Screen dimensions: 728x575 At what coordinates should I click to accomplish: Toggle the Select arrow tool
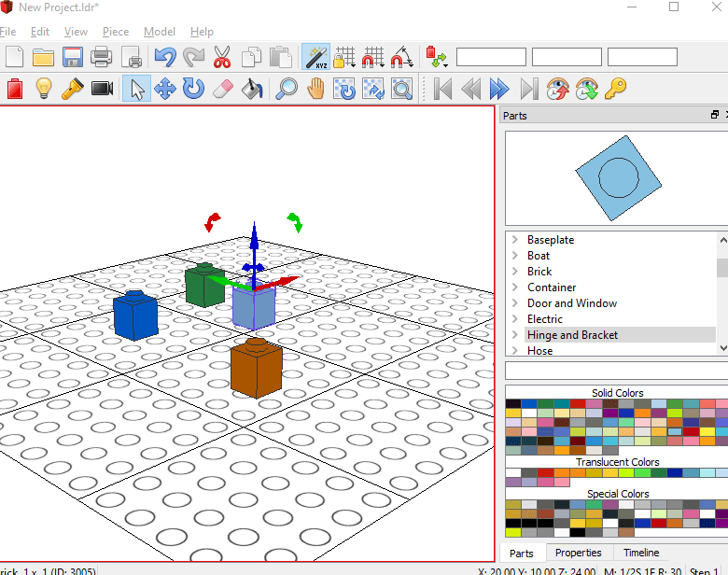click(x=136, y=89)
